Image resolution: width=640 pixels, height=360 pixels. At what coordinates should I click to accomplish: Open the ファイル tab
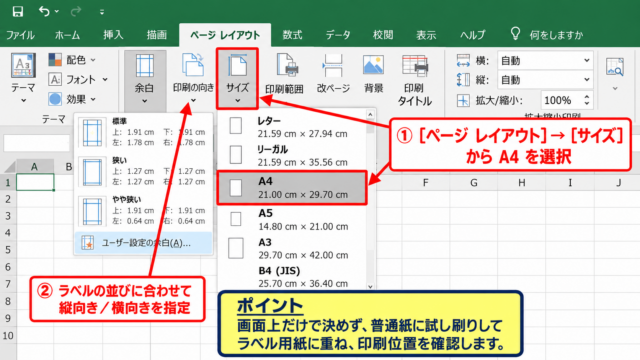coord(20,35)
